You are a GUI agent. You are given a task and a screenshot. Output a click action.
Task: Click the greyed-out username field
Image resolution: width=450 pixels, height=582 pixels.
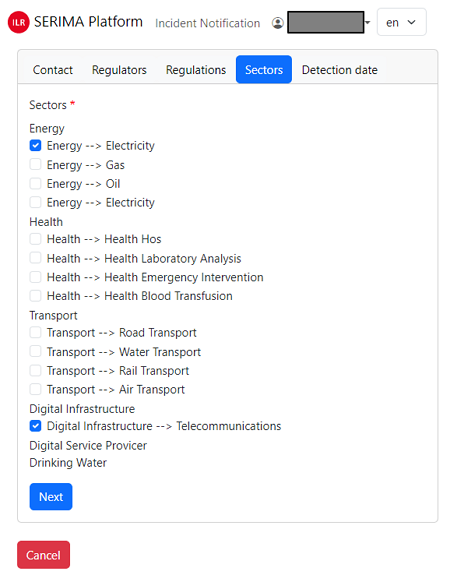(326, 22)
